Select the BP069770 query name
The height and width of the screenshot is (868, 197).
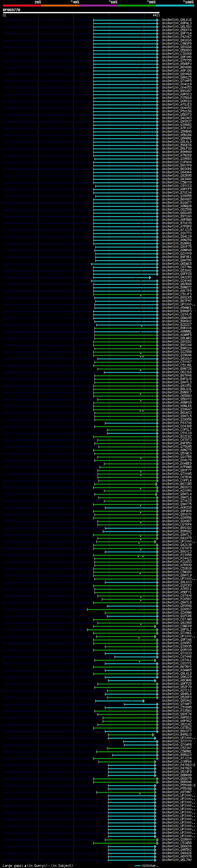point(11,10)
